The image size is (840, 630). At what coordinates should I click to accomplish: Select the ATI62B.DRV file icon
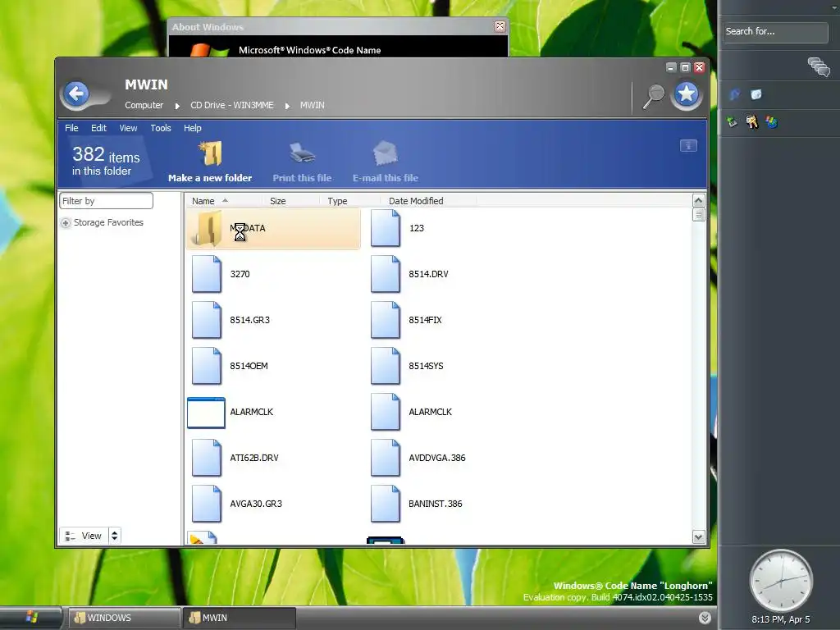point(207,458)
